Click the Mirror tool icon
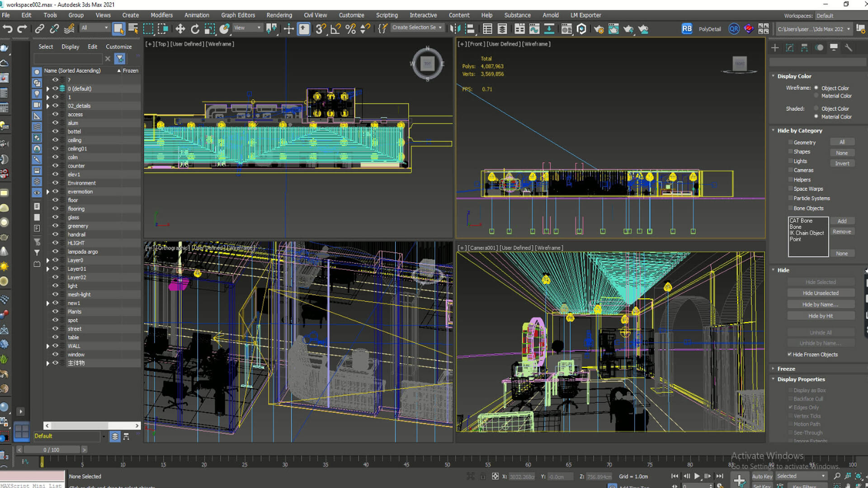The image size is (868, 488). pos(455,29)
